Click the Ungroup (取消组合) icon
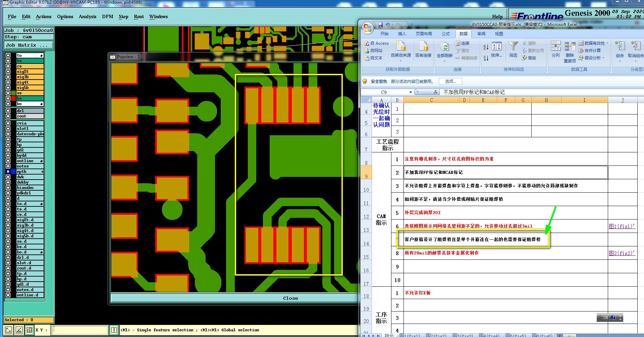 pyautogui.click(x=636, y=46)
